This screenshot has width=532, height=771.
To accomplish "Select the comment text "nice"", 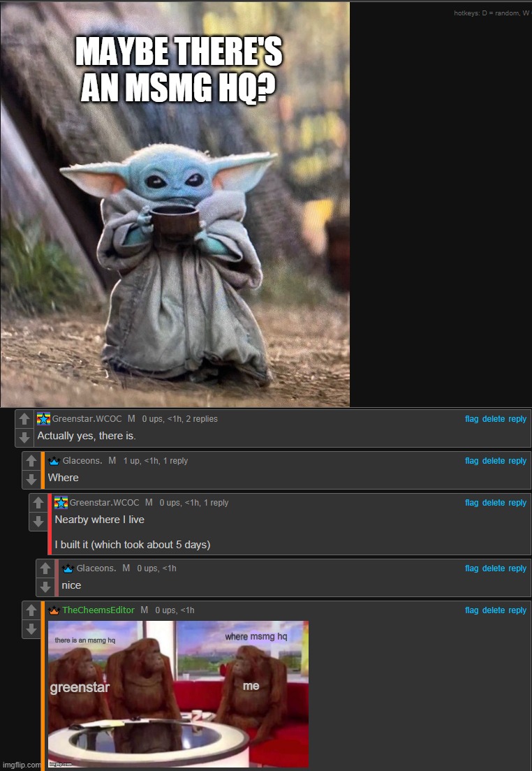I will pos(71,585).
